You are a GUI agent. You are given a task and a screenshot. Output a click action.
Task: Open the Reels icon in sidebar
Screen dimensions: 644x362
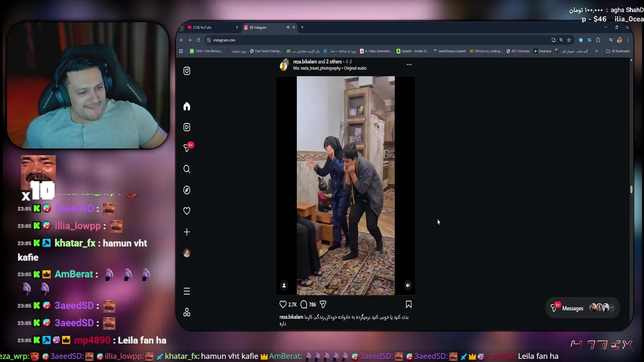(x=187, y=127)
